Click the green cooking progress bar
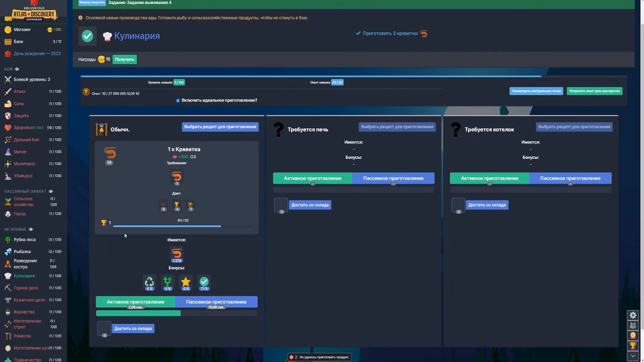 click(x=138, y=313)
